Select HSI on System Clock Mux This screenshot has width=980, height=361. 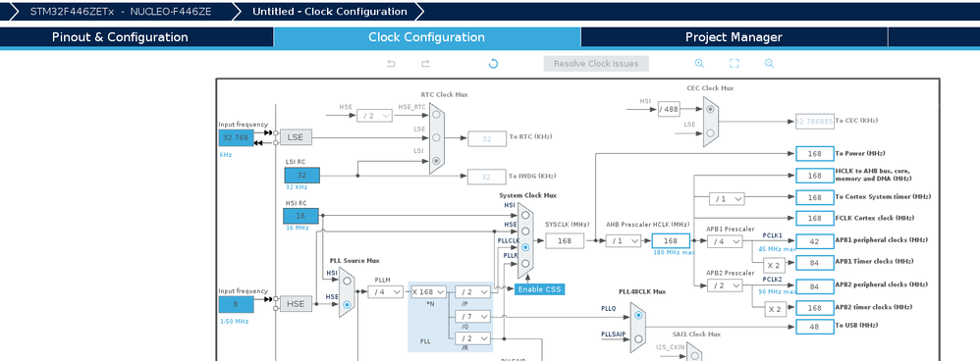(x=525, y=215)
